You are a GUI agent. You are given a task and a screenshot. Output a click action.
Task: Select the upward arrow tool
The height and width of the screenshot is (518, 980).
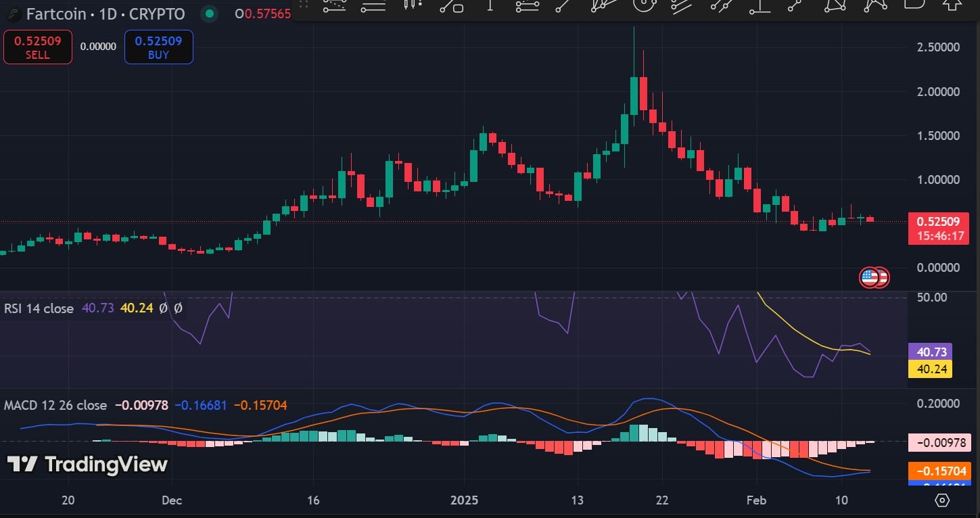click(x=953, y=5)
